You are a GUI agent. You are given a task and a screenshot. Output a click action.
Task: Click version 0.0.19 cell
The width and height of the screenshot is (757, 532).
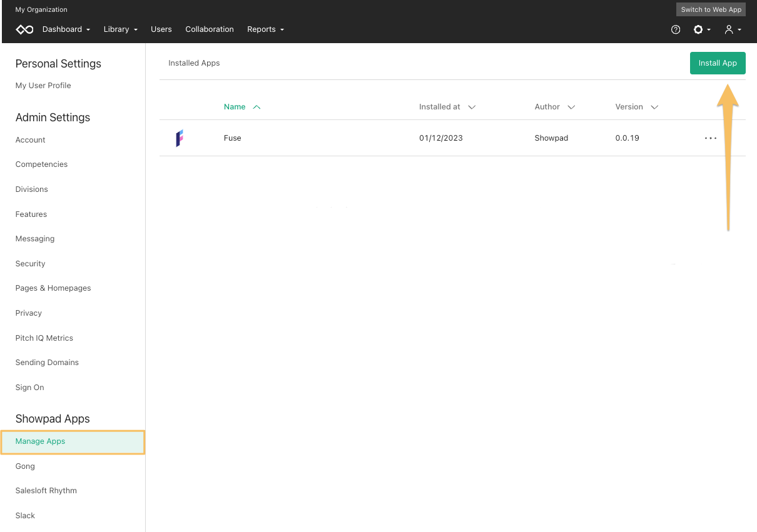point(627,138)
